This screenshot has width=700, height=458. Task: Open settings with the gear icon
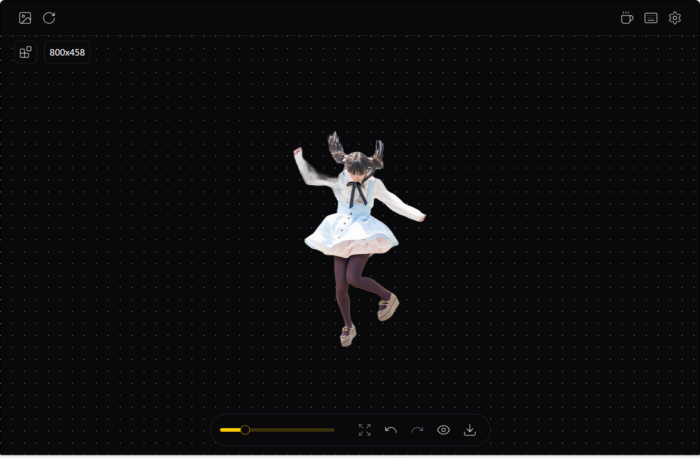pyautogui.click(x=675, y=18)
